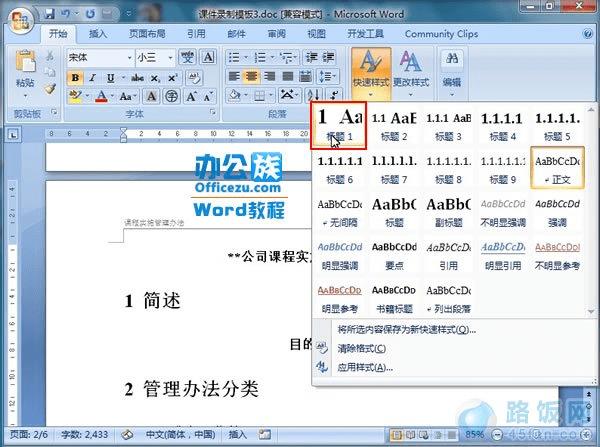The height and width of the screenshot is (447, 600).
Task: Switch to the 插入 tab
Action: 98,34
